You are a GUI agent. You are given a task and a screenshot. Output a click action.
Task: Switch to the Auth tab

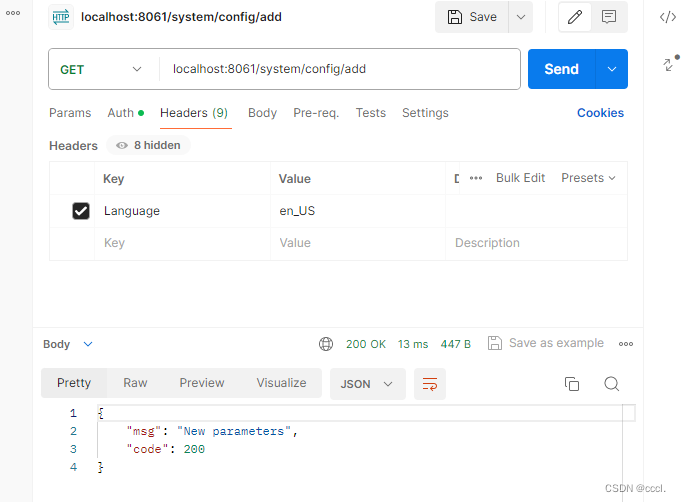point(126,113)
